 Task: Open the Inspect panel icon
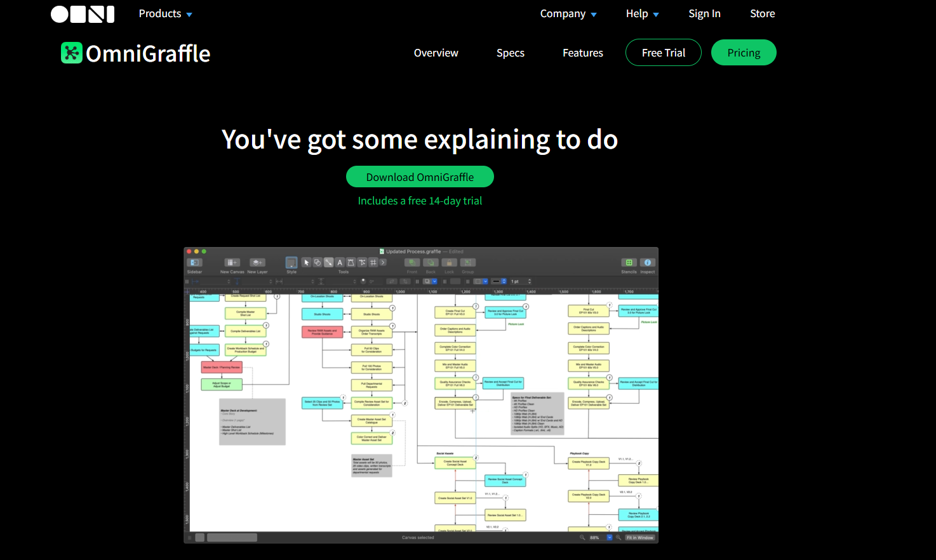[648, 262]
